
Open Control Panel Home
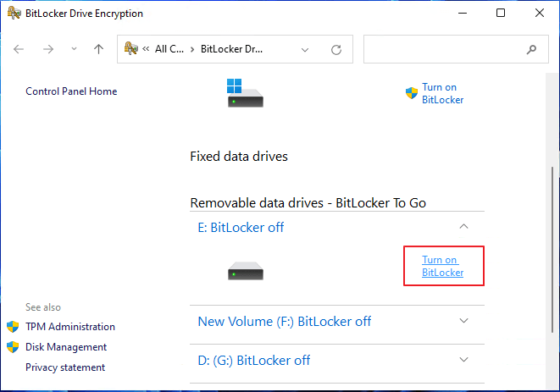pyautogui.click(x=71, y=91)
